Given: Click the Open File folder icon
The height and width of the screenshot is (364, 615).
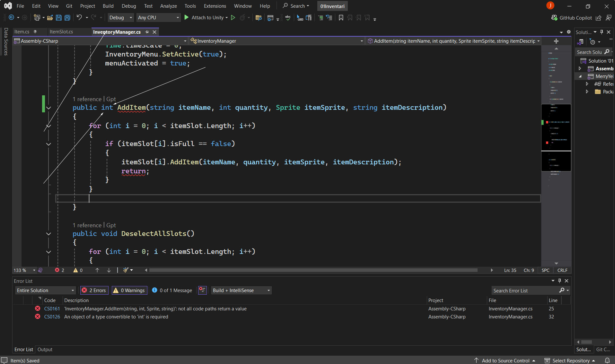Looking at the screenshot, I should tap(50, 18).
